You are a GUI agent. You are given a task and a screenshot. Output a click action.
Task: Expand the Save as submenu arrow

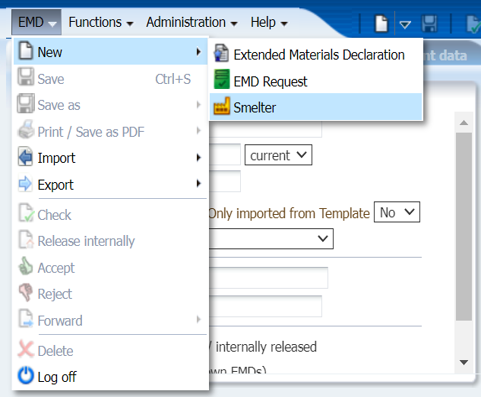(199, 105)
